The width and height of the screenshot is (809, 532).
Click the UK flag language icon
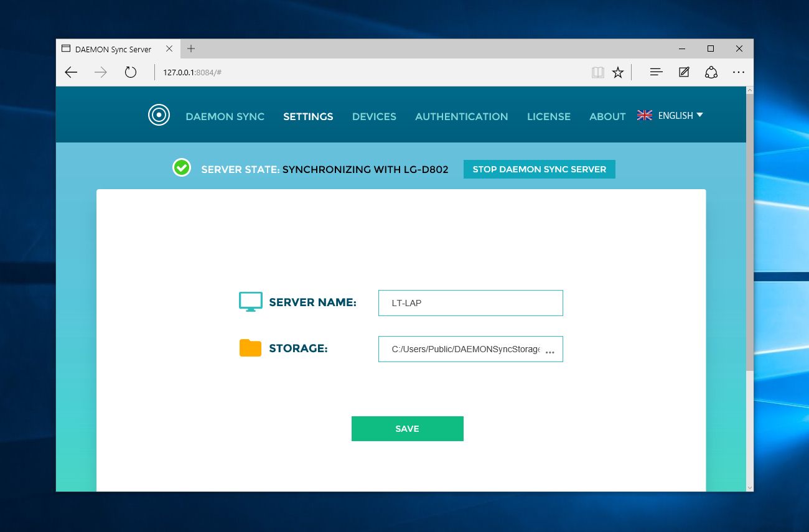click(645, 115)
